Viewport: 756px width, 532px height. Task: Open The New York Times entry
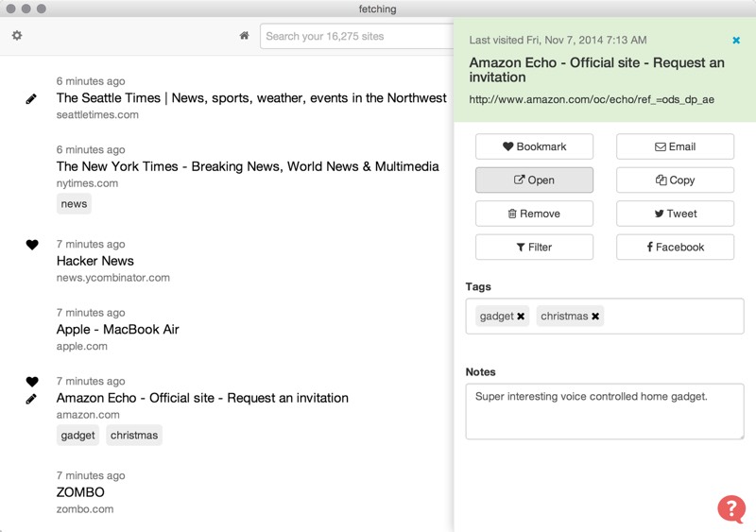pos(248,166)
